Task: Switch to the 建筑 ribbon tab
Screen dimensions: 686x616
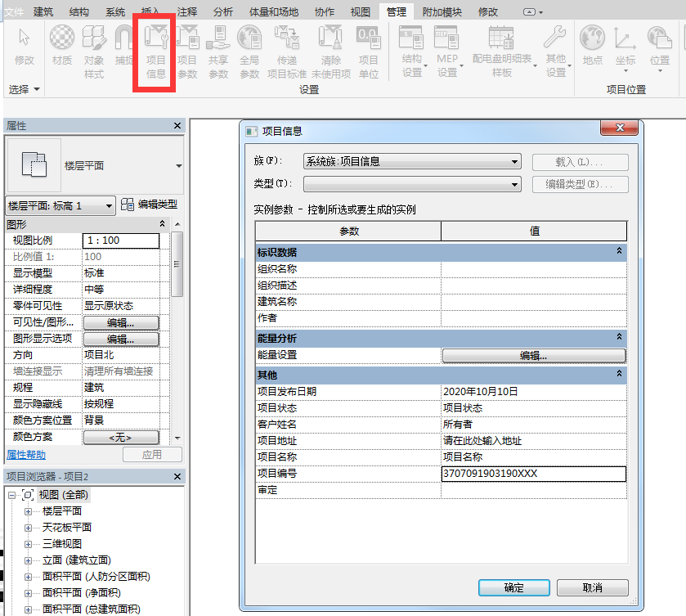Action: pyautogui.click(x=43, y=11)
